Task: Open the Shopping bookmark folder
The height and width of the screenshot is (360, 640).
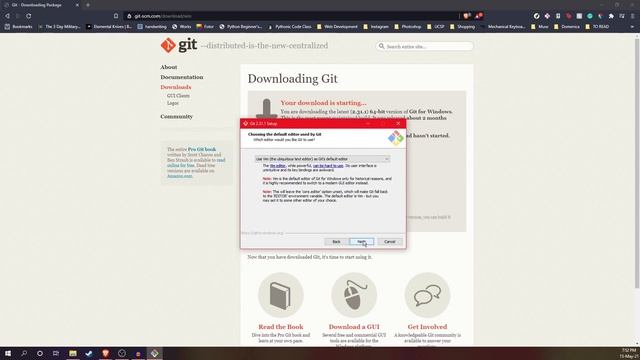Action: click(x=462, y=27)
